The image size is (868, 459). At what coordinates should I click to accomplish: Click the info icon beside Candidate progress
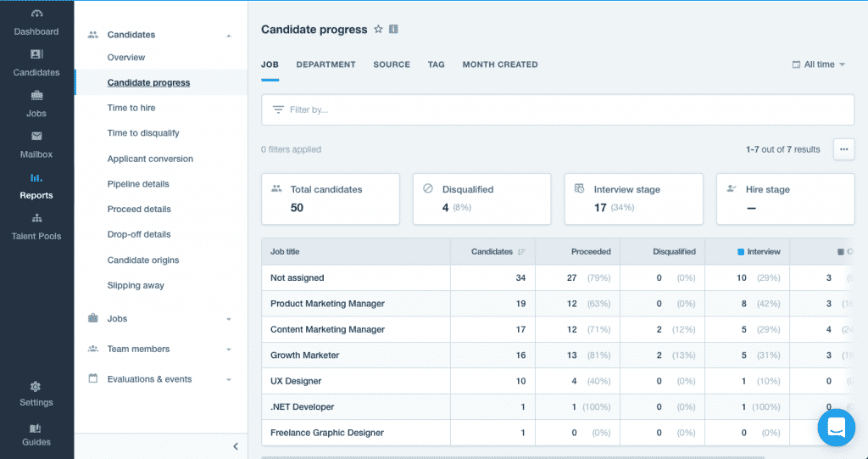tap(393, 30)
